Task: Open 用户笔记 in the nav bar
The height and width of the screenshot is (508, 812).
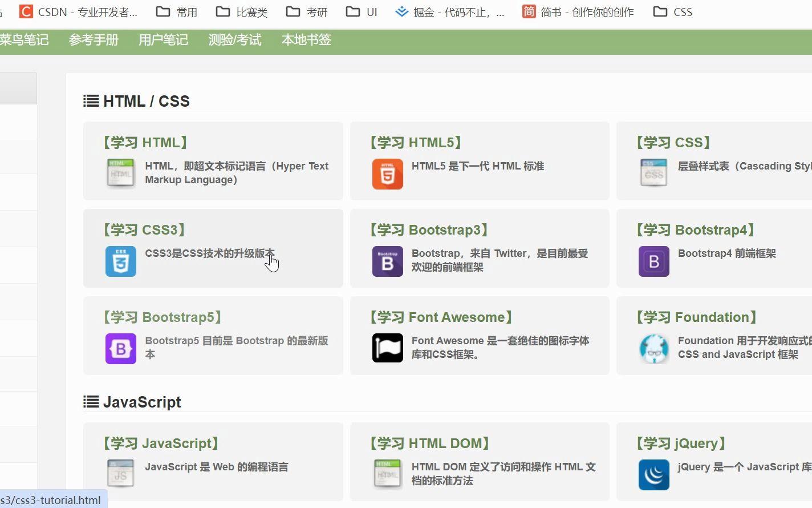Action: point(163,39)
